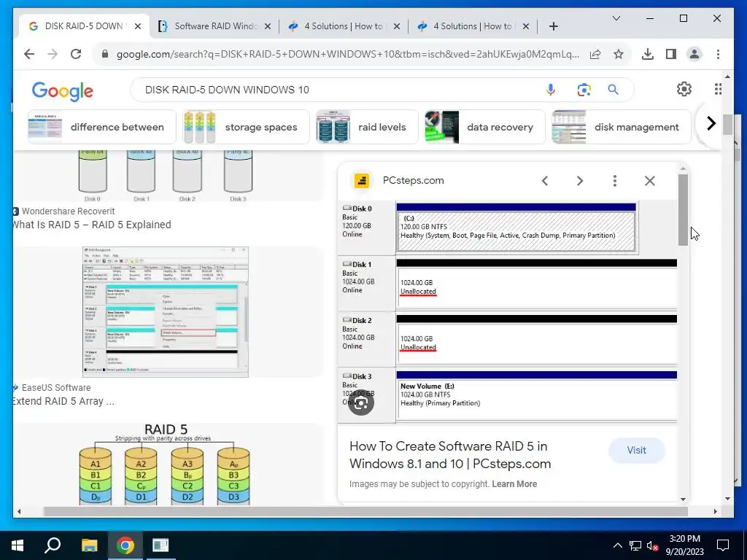747x560 pixels.
Task: Select RAID 5 striping diagram thumbnail
Action: (x=165, y=464)
